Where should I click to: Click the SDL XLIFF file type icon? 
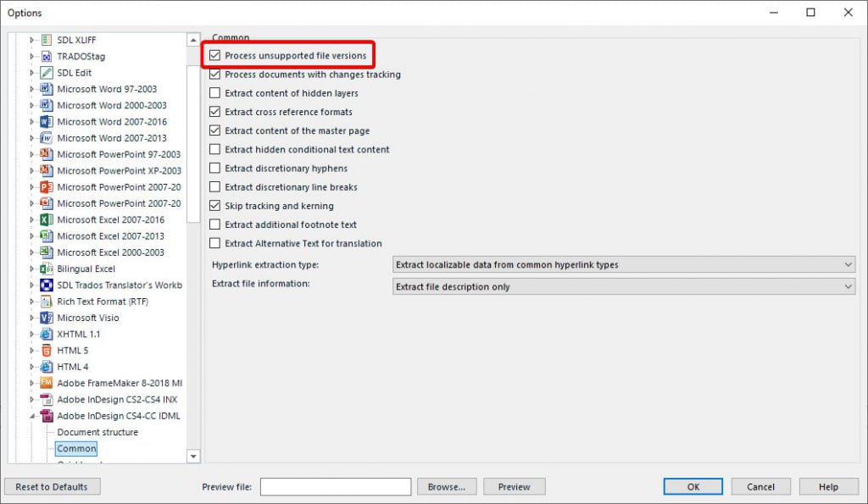pos(45,39)
